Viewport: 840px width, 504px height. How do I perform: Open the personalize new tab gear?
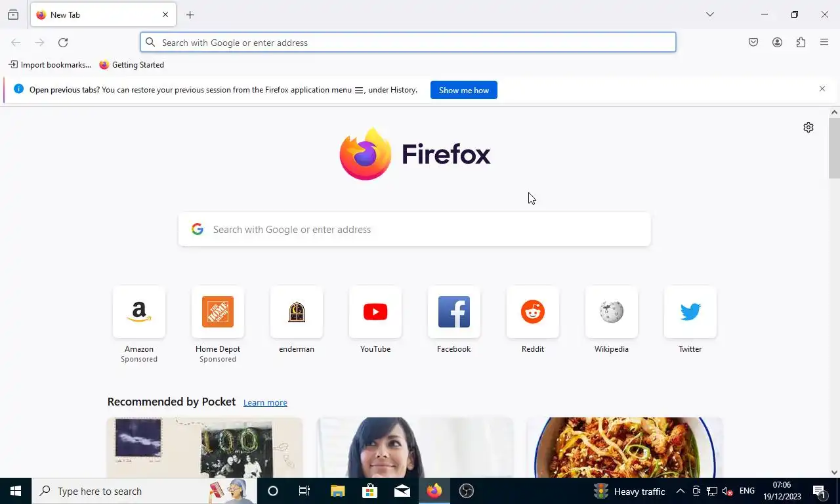tap(808, 127)
